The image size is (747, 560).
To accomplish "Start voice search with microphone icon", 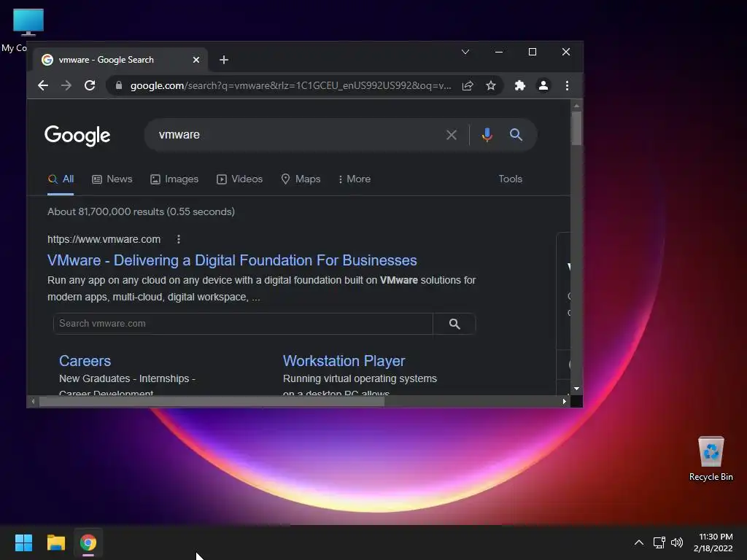I will [487, 135].
